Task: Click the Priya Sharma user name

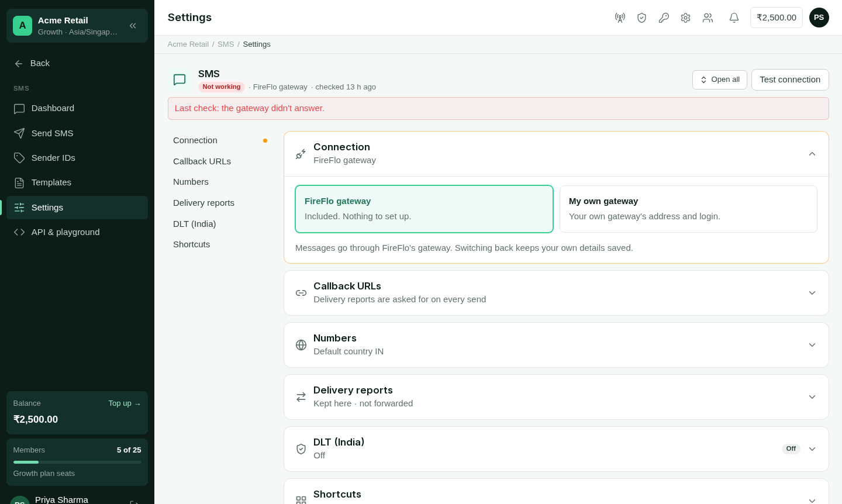Action: tap(61, 499)
